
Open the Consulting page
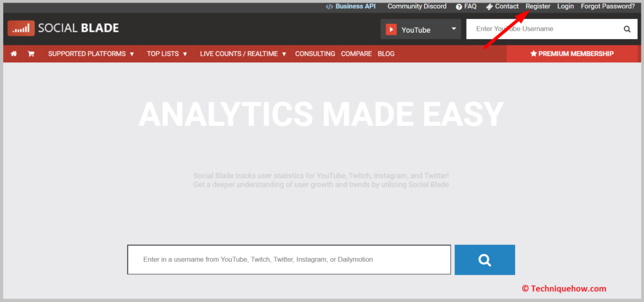[x=315, y=54]
